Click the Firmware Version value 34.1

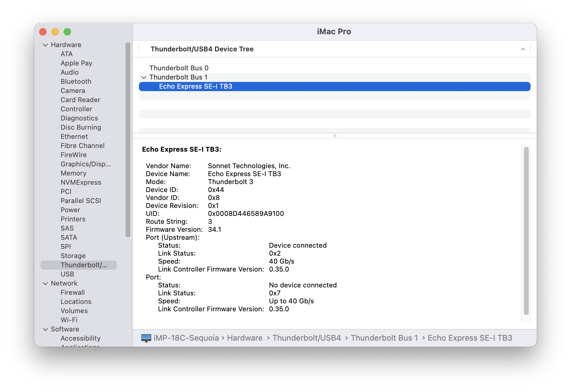215,230
